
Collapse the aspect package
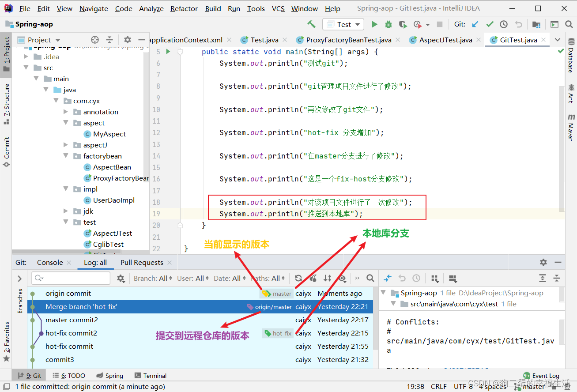click(x=66, y=123)
